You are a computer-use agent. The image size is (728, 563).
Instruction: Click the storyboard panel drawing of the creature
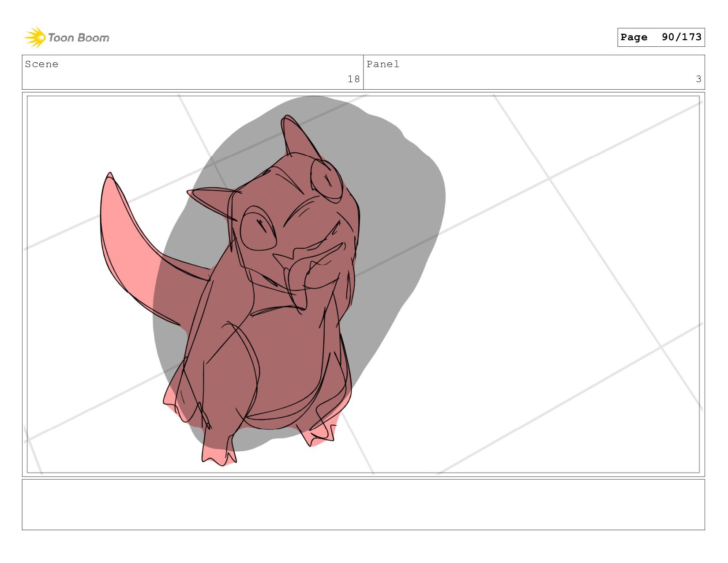click(363, 284)
